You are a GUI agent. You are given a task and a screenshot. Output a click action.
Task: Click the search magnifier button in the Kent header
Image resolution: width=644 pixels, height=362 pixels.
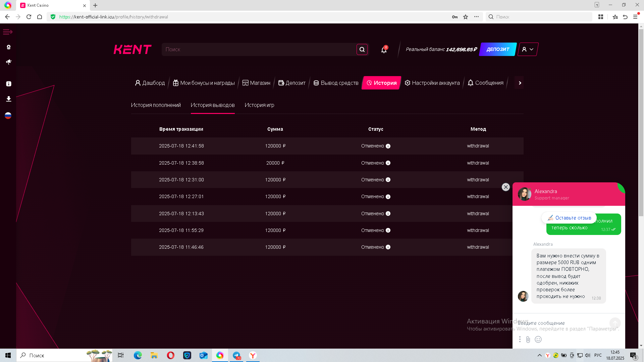362,50
